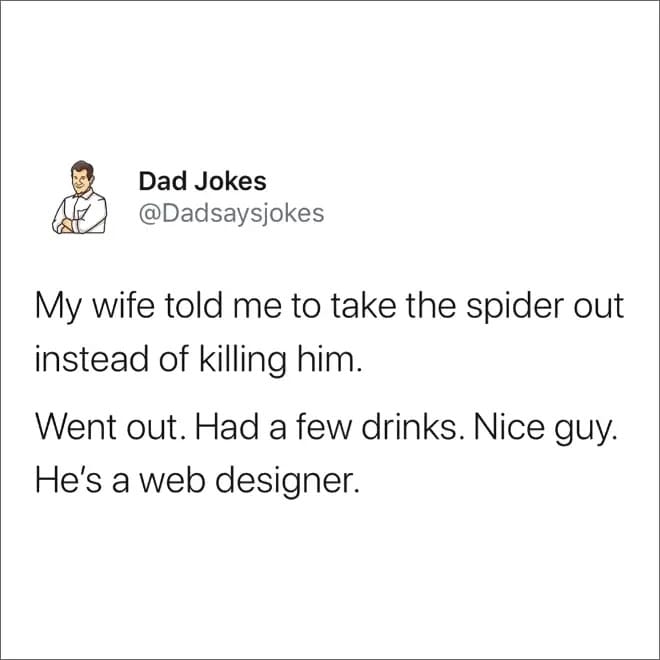Click the word "killing" in the tweet
The height and width of the screenshot is (660, 660).
click(x=242, y=360)
